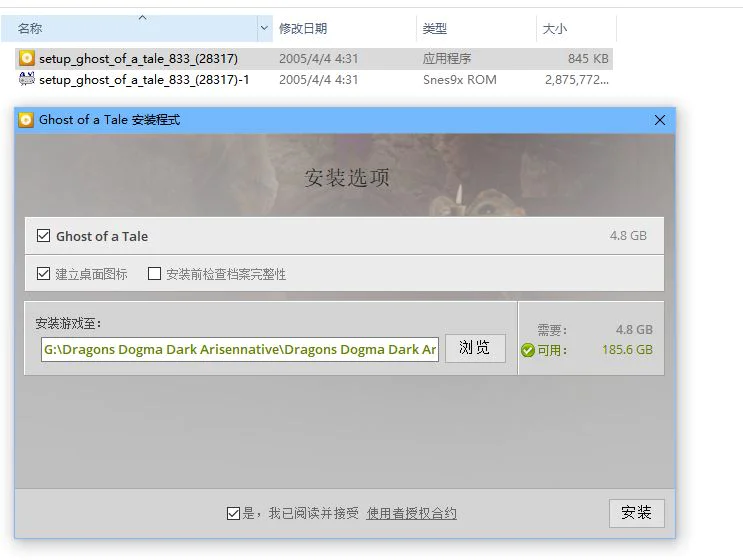Click the install path text field
Viewport: 743px width, 560px height.
[x=240, y=349]
